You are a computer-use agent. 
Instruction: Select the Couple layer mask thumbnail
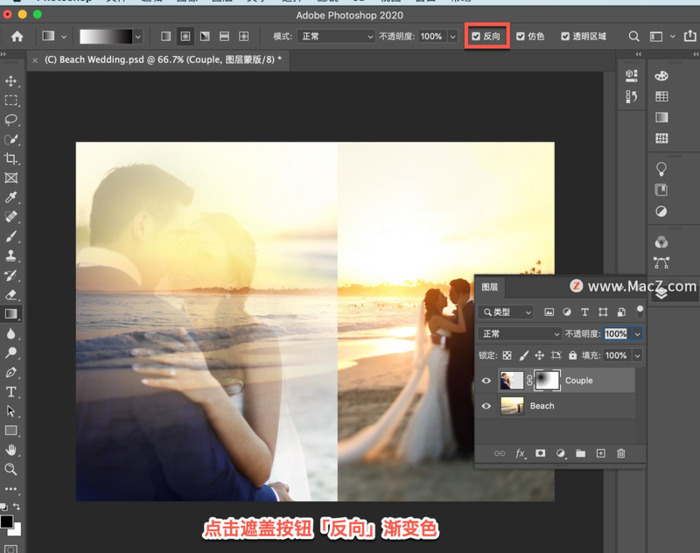point(545,380)
